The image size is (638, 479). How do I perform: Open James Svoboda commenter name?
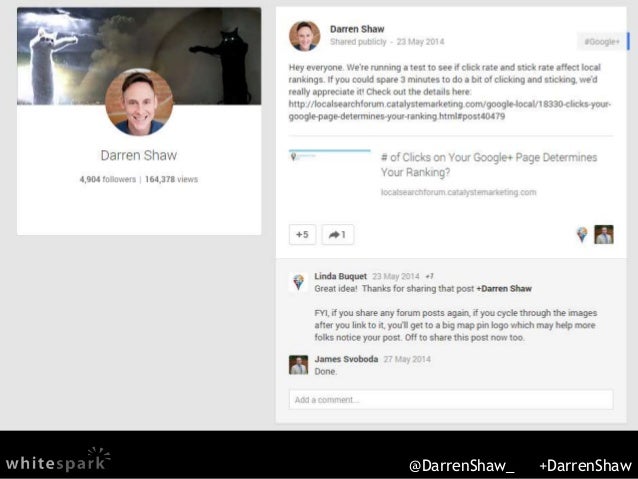pos(346,359)
